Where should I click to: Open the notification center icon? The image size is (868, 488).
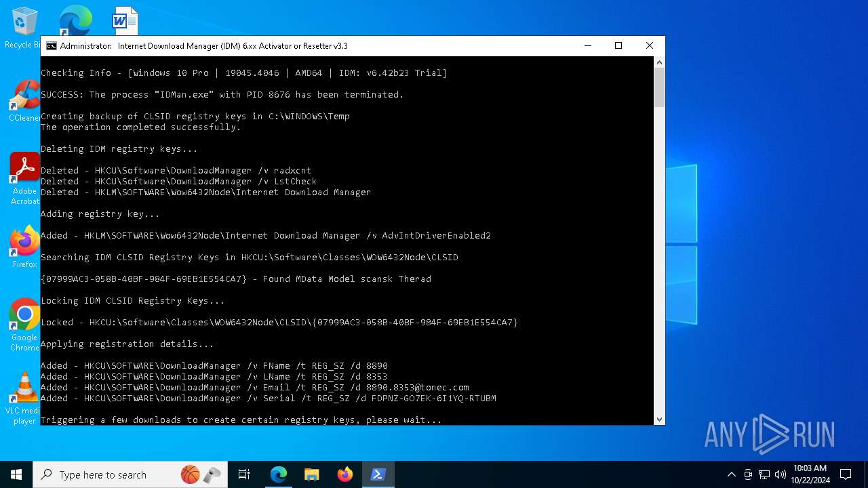coord(846,474)
